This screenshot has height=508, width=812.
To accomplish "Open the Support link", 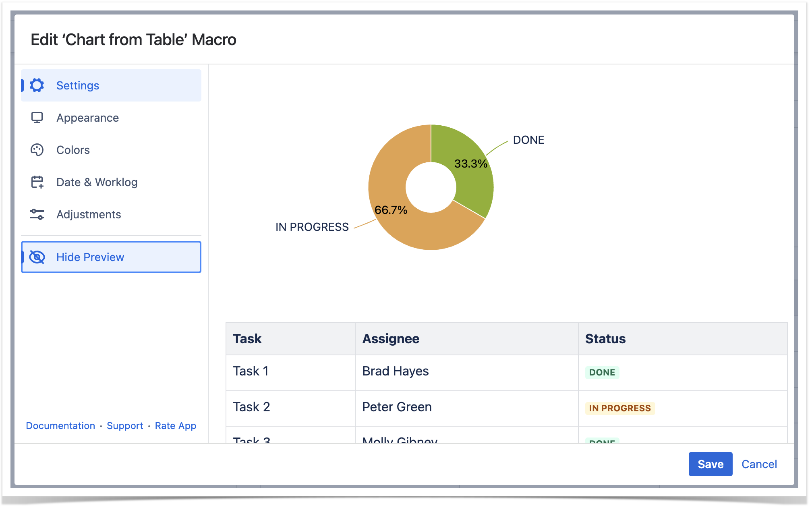I will (125, 426).
